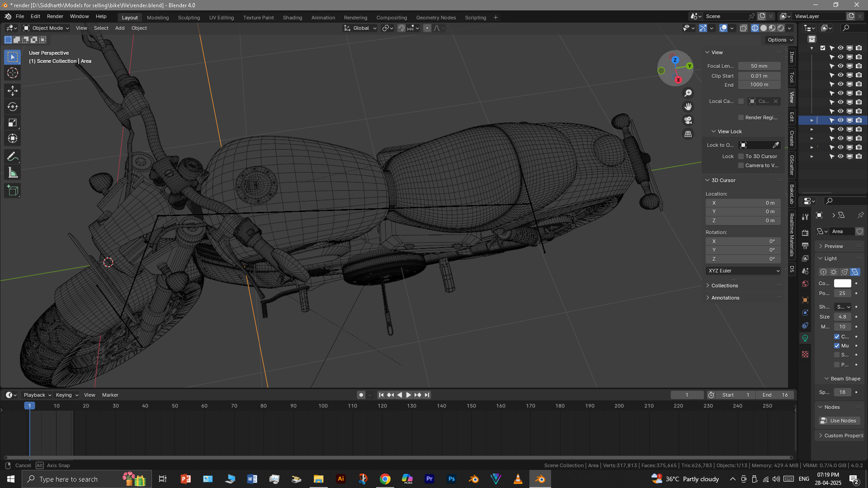This screenshot has height=488, width=868.
Task: Open the Render properties tab icon
Action: [805, 233]
